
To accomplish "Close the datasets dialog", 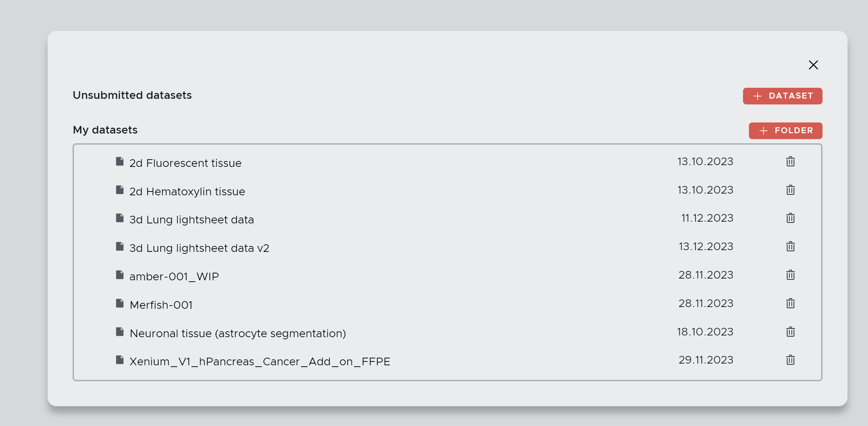I will [813, 65].
